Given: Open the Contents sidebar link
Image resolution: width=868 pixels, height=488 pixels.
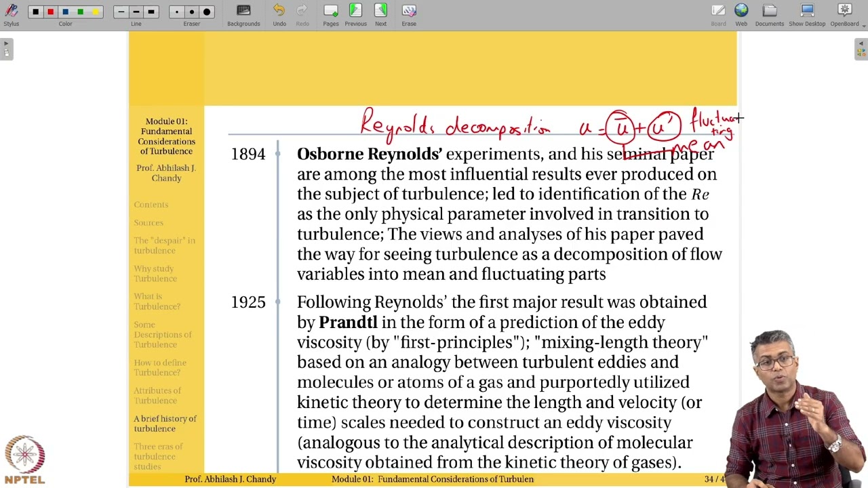Looking at the screenshot, I should [x=151, y=205].
